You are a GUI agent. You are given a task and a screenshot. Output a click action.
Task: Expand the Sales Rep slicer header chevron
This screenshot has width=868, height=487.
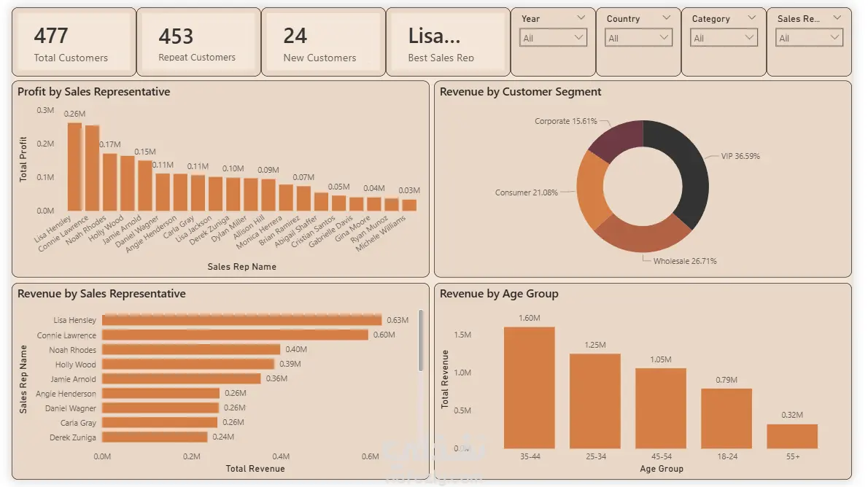837,17
